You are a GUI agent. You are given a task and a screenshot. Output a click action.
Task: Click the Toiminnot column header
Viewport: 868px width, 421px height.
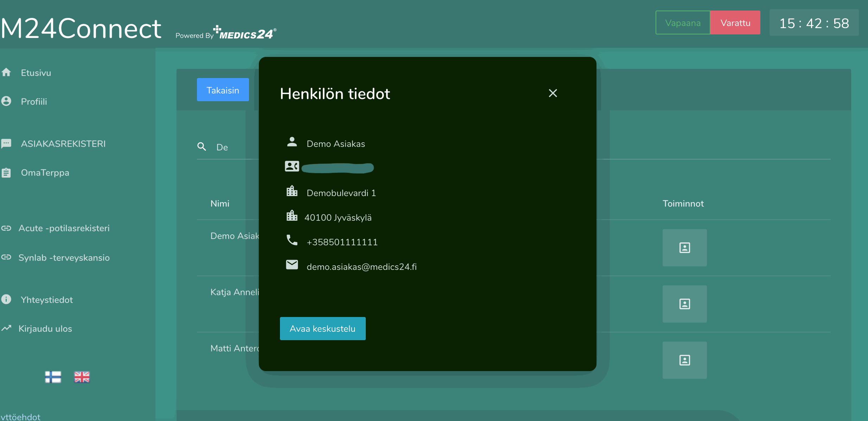click(683, 203)
